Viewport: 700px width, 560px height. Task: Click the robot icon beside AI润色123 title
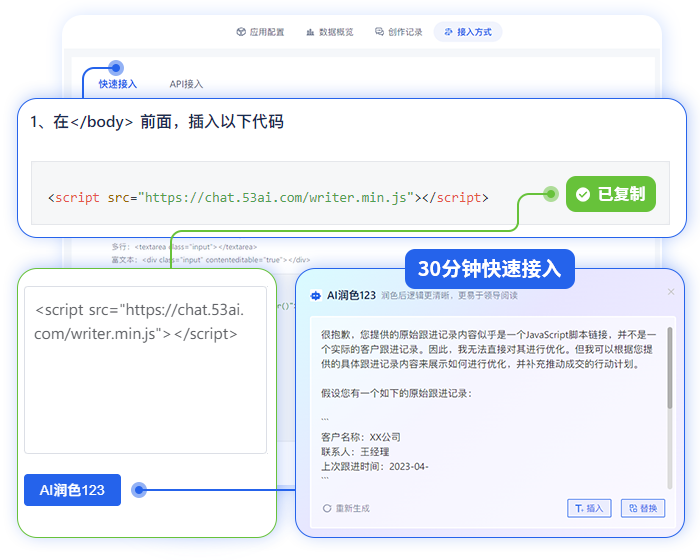(x=316, y=296)
